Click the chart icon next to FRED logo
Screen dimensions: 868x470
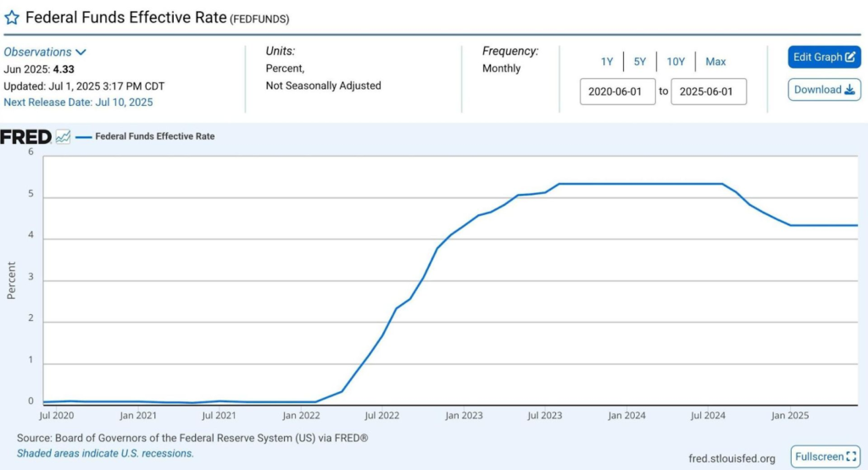tap(63, 136)
